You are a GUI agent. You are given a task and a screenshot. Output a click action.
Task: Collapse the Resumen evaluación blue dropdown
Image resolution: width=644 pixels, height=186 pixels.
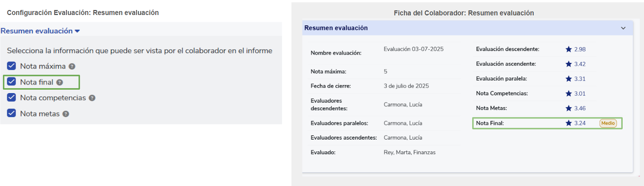(x=40, y=31)
